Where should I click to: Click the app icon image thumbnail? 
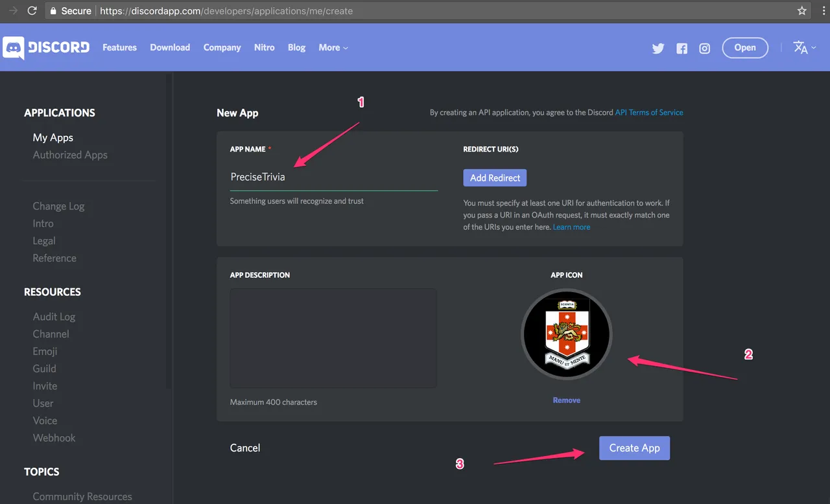pyautogui.click(x=567, y=334)
